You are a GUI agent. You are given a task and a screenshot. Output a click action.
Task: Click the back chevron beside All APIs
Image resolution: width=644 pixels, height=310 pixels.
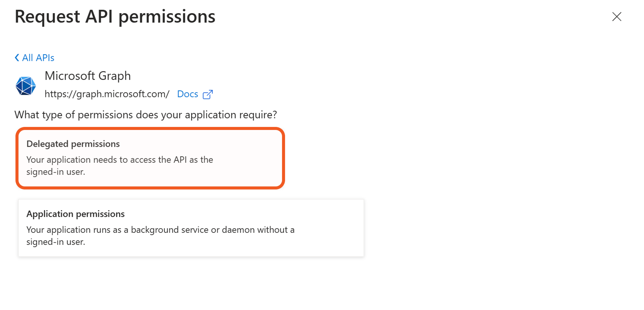(17, 58)
